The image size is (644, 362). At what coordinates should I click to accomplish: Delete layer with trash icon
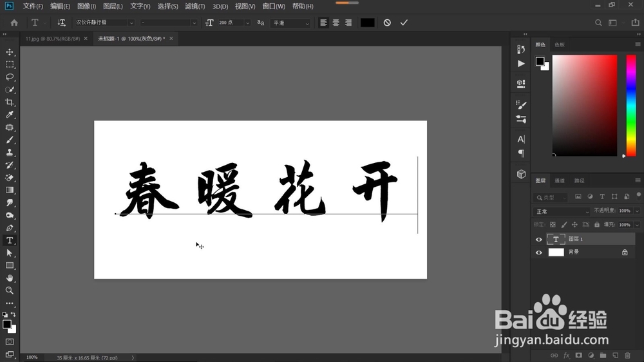pos(627,355)
